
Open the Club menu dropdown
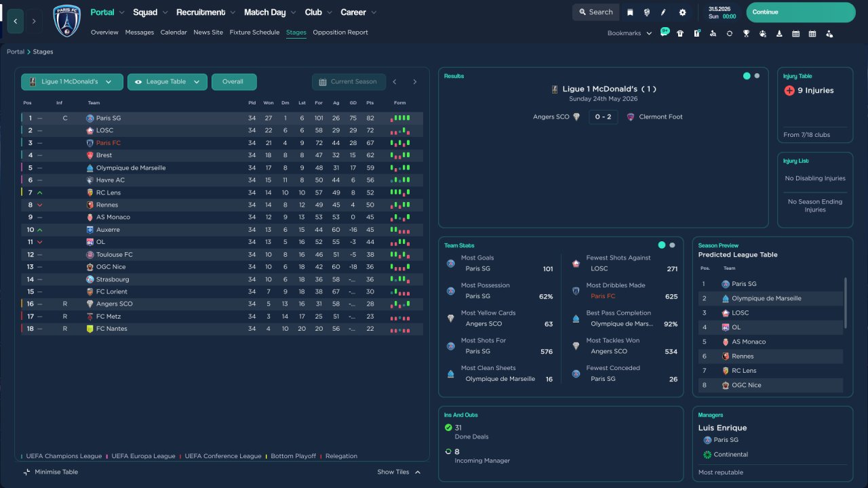tap(319, 12)
